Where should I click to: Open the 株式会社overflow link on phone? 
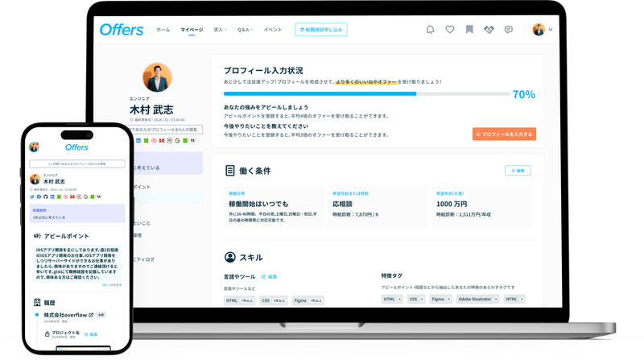[65, 315]
